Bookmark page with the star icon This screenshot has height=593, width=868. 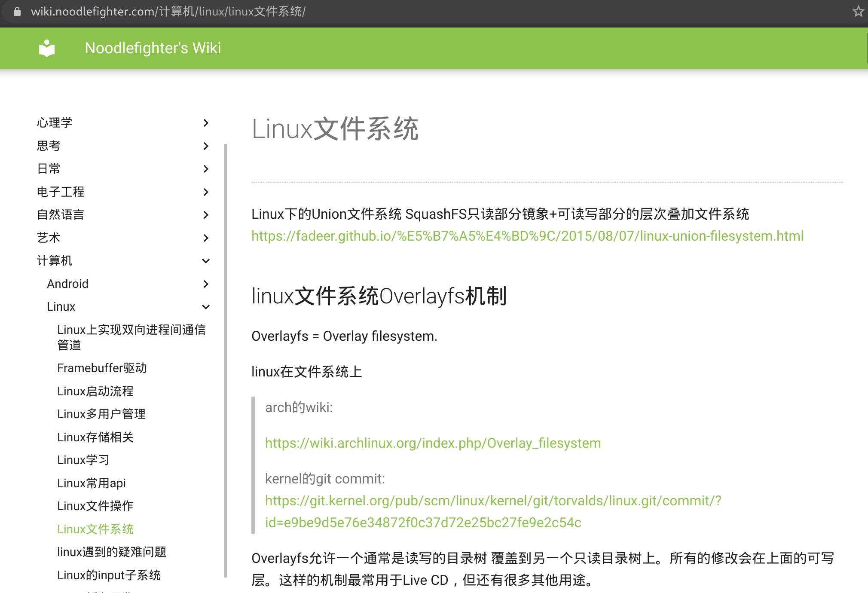coord(858,11)
